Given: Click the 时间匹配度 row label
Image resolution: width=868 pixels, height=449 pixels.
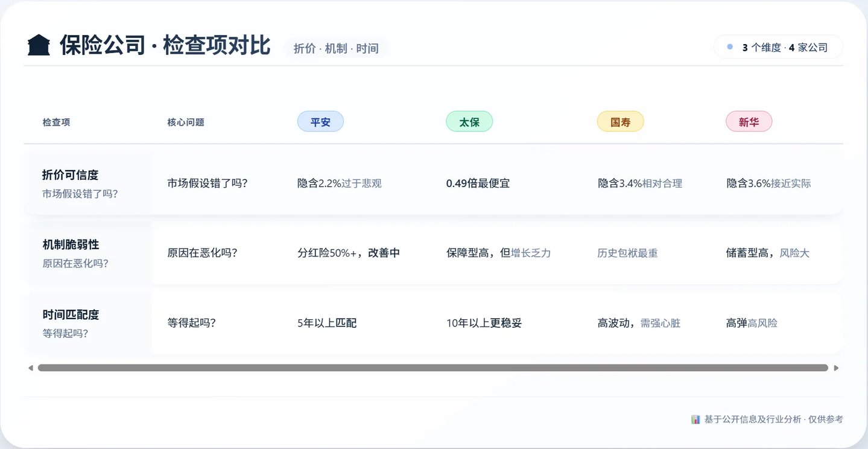Looking at the screenshot, I should (71, 314).
